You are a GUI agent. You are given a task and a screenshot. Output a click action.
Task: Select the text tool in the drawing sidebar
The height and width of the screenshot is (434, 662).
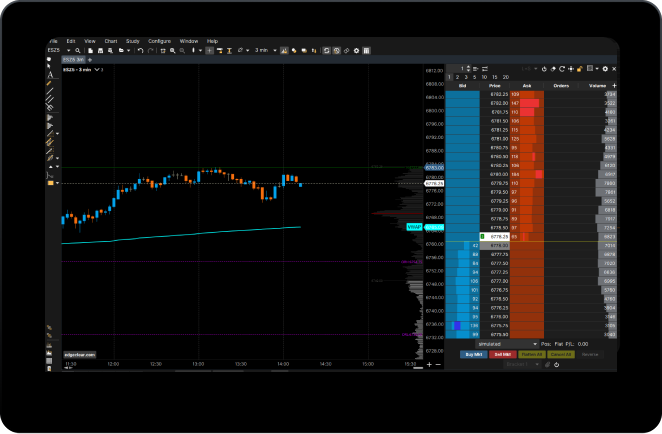(50, 74)
